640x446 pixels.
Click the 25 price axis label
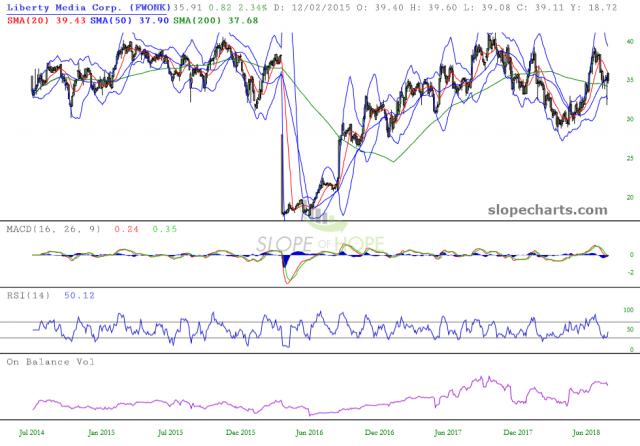pyautogui.click(x=630, y=158)
